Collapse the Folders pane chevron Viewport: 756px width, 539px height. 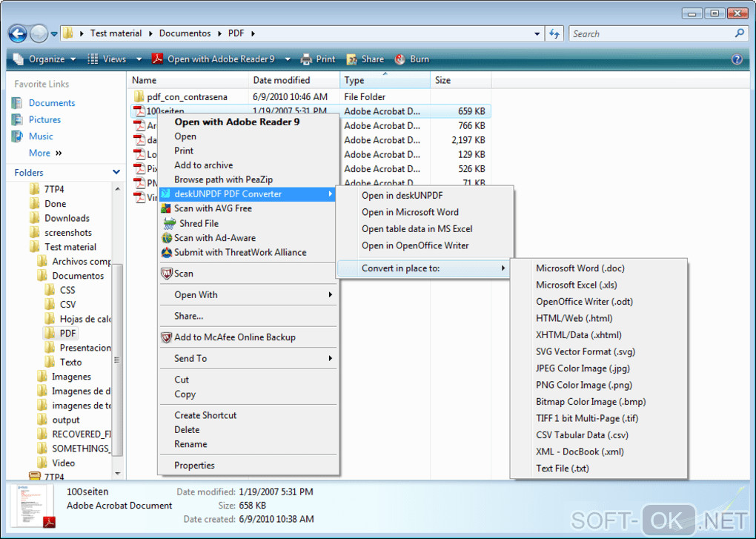coord(116,172)
